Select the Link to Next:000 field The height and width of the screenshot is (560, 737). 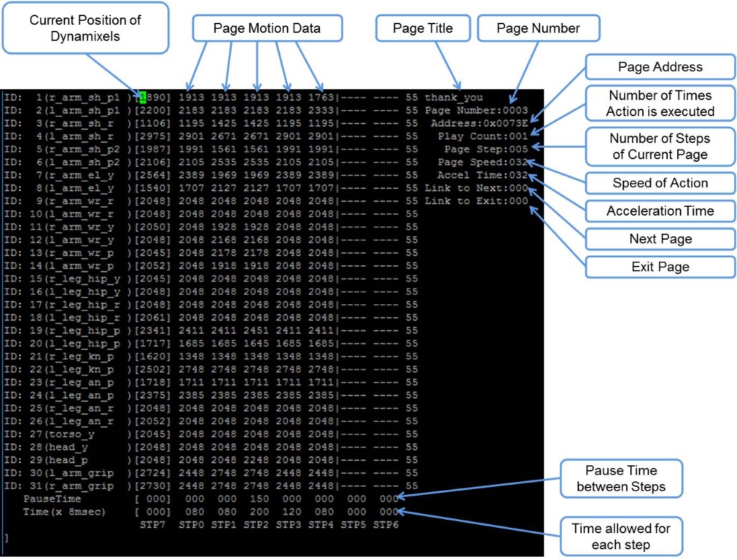coord(476,188)
